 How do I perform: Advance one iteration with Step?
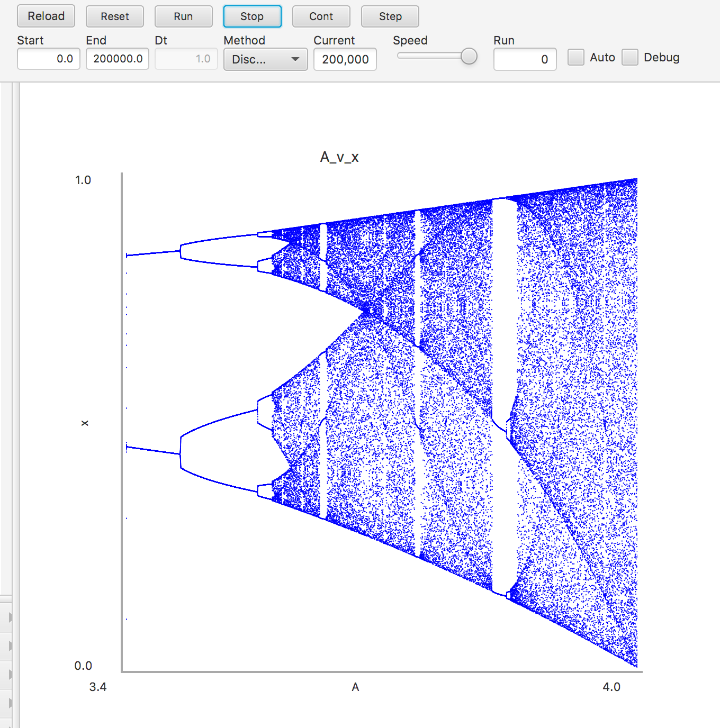coord(390,16)
